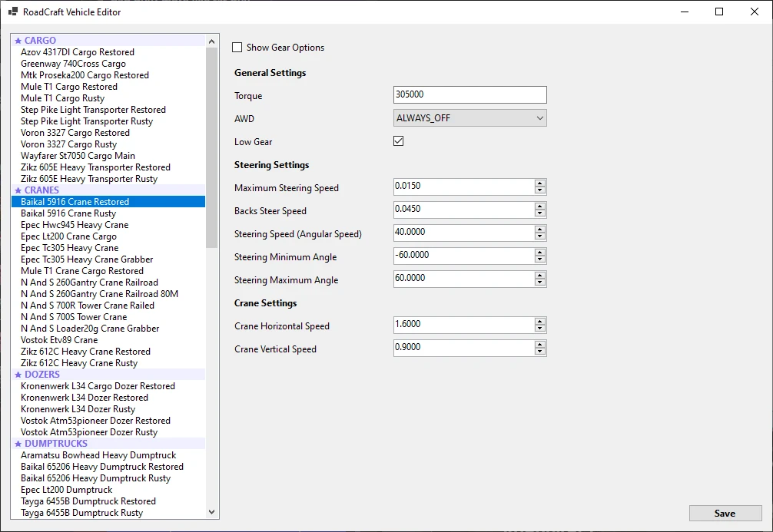Decrease Steering Minimum Angle with down arrow

click(x=540, y=260)
